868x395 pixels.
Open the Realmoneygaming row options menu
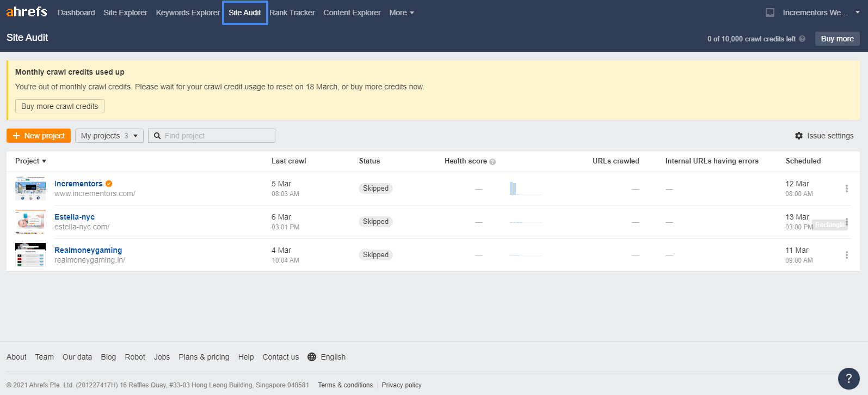click(x=847, y=255)
